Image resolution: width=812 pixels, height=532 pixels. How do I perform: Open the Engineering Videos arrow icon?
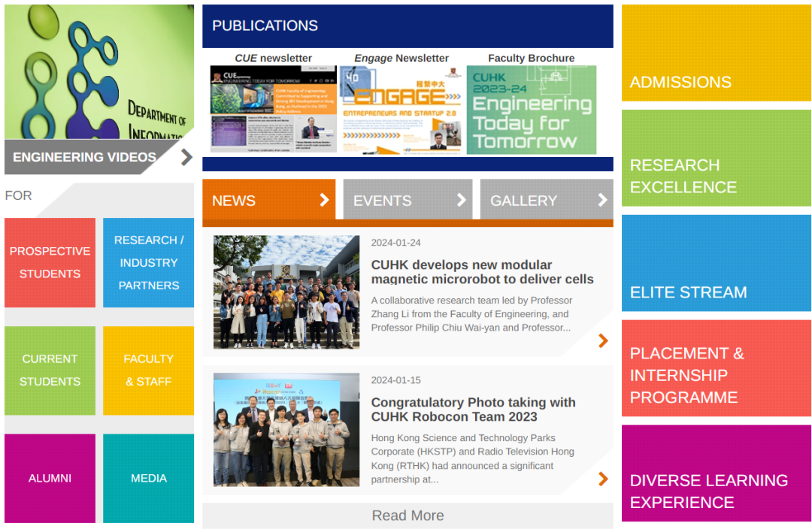(x=186, y=157)
